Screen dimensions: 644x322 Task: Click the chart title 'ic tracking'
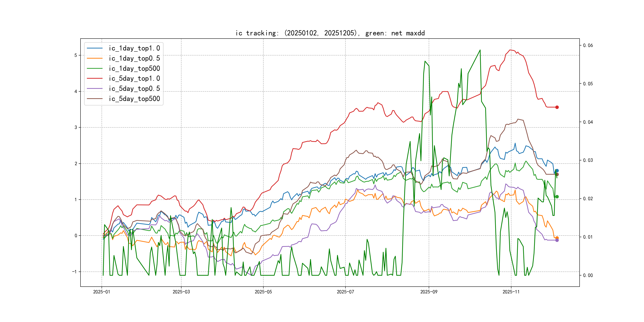(330, 33)
